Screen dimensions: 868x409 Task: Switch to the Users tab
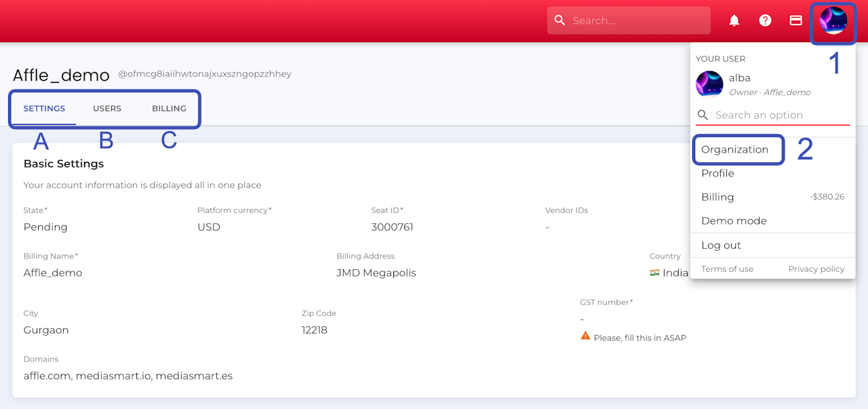107,109
